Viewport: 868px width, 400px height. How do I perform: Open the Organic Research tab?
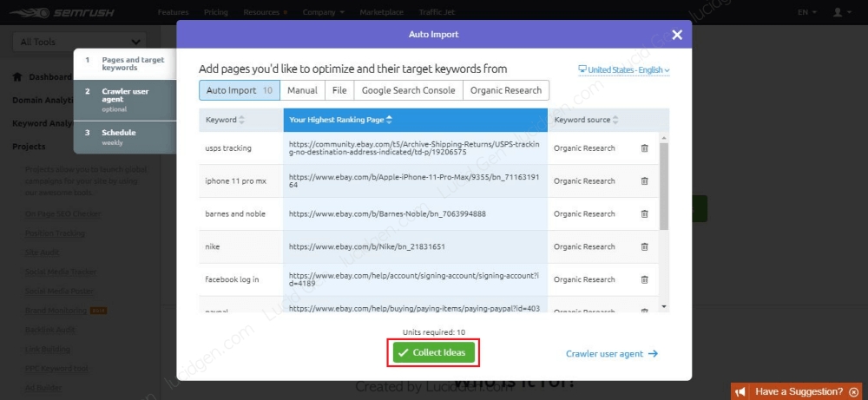tap(506, 90)
